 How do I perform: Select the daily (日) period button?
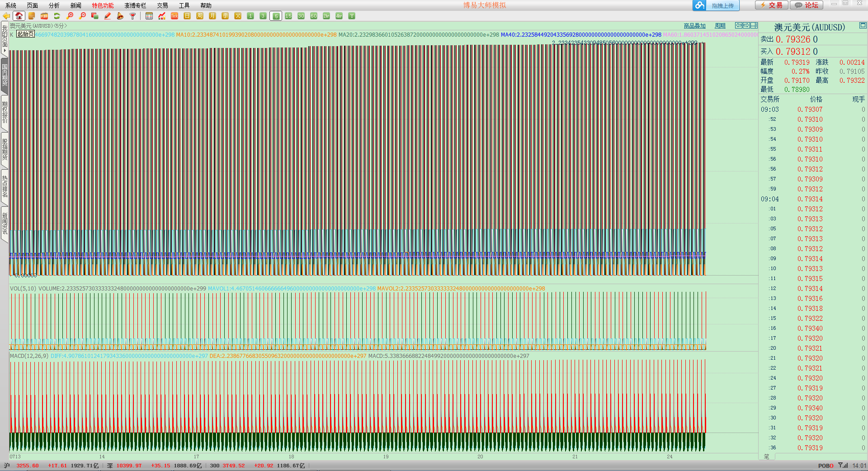click(x=187, y=16)
